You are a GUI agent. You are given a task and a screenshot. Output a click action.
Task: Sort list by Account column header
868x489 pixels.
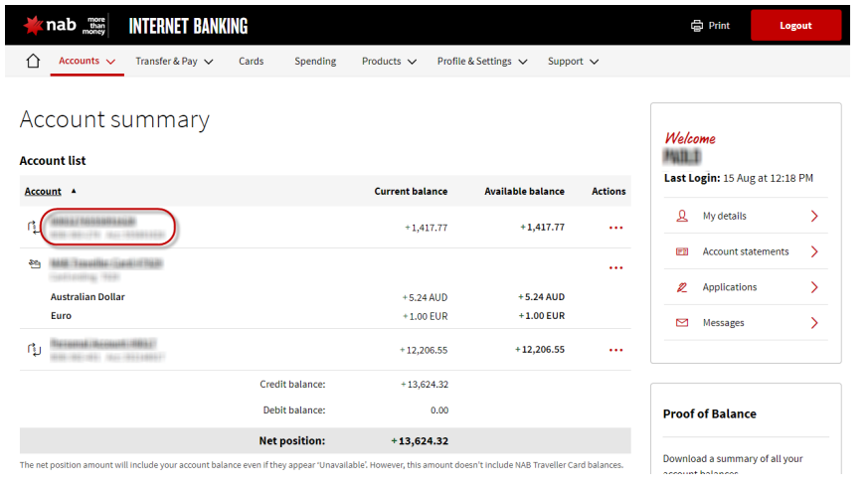pyautogui.click(x=43, y=191)
